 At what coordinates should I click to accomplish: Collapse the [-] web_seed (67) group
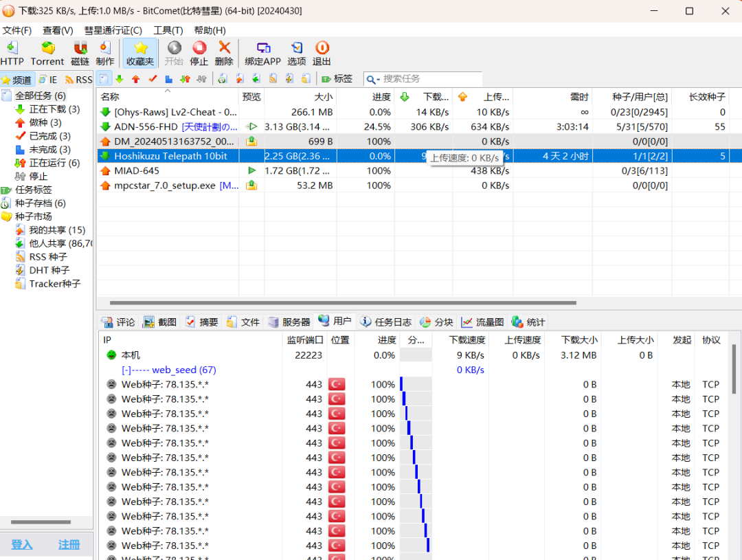pos(126,370)
